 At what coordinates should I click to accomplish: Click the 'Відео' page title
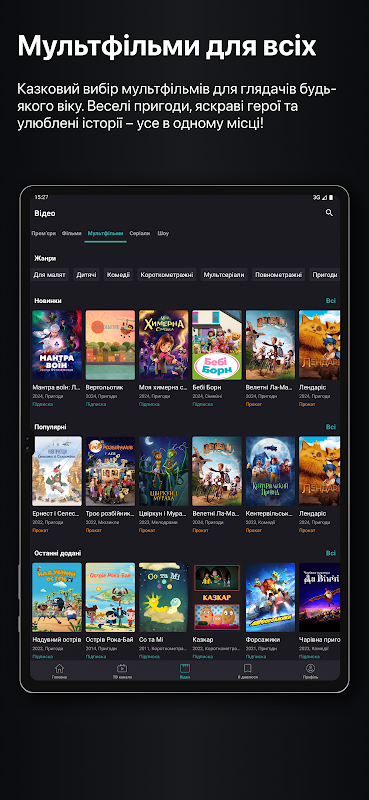(x=45, y=213)
